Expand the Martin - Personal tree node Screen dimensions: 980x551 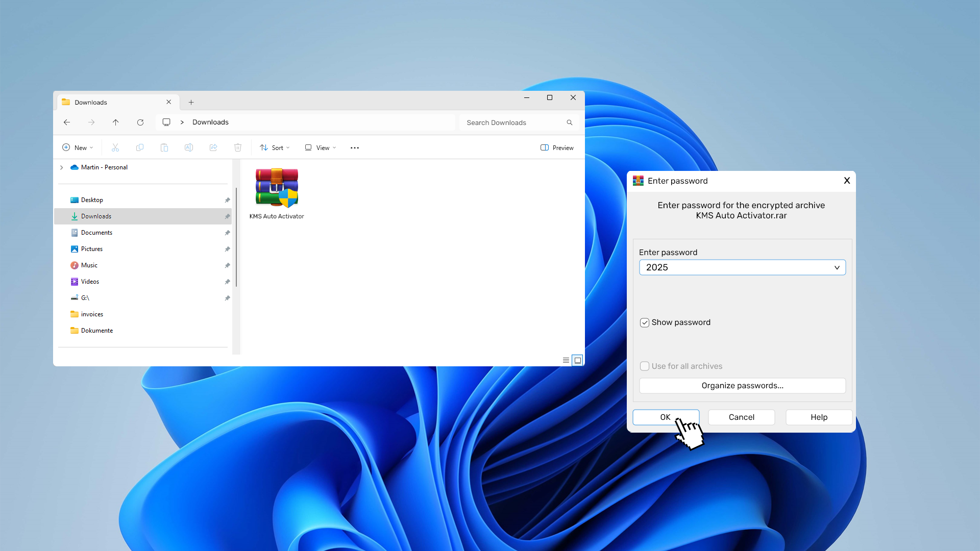[x=62, y=167]
